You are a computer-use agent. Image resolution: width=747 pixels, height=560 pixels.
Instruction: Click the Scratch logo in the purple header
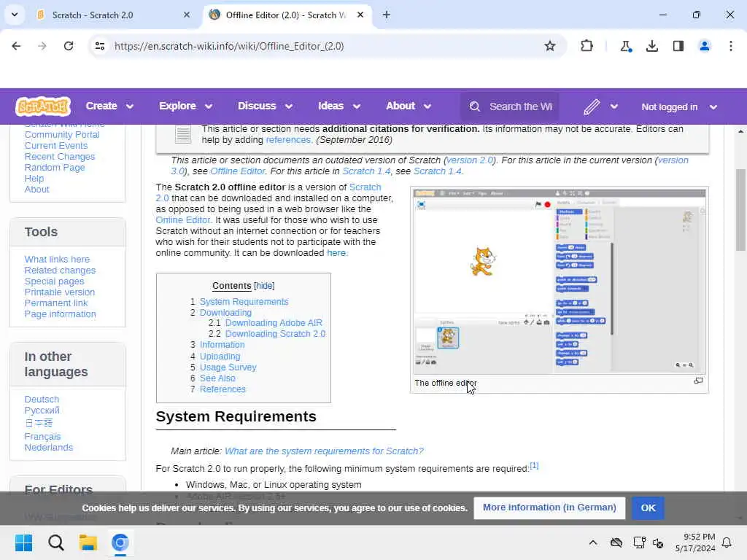tap(43, 106)
